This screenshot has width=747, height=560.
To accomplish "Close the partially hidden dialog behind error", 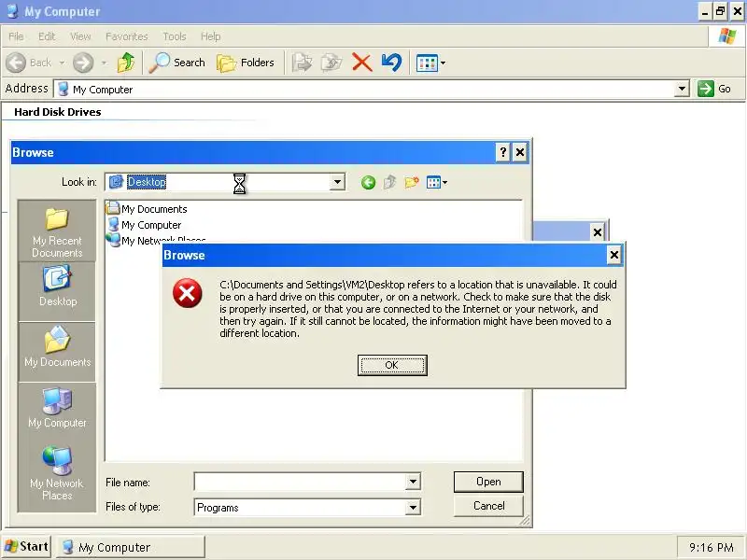I will coord(598,232).
